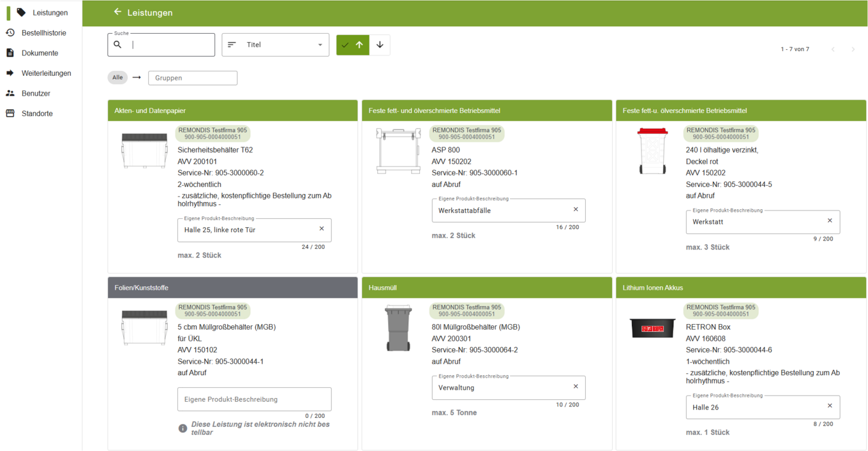Click the Standorte store icon
Image resolution: width=868 pixels, height=451 pixels.
pyautogui.click(x=10, y=114)
